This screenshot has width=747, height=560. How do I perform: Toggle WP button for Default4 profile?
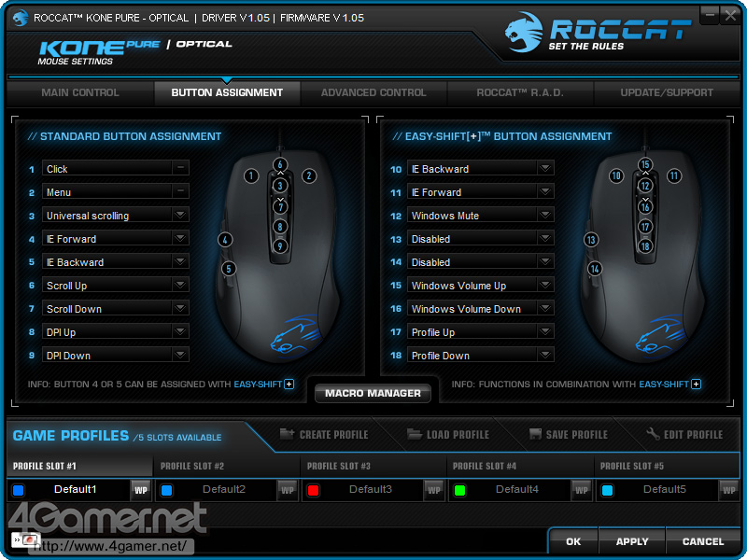[x=581, y=490]
